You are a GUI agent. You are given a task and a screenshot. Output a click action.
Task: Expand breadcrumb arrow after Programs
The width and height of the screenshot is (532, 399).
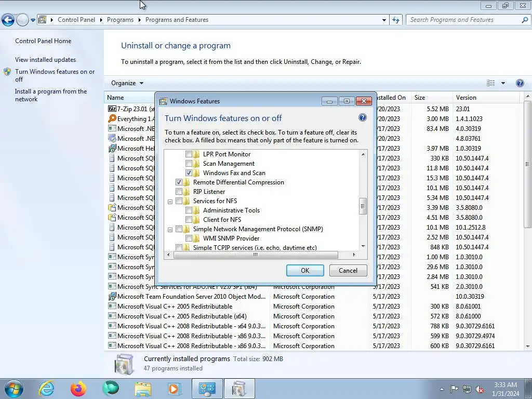[x=139, y=20]
